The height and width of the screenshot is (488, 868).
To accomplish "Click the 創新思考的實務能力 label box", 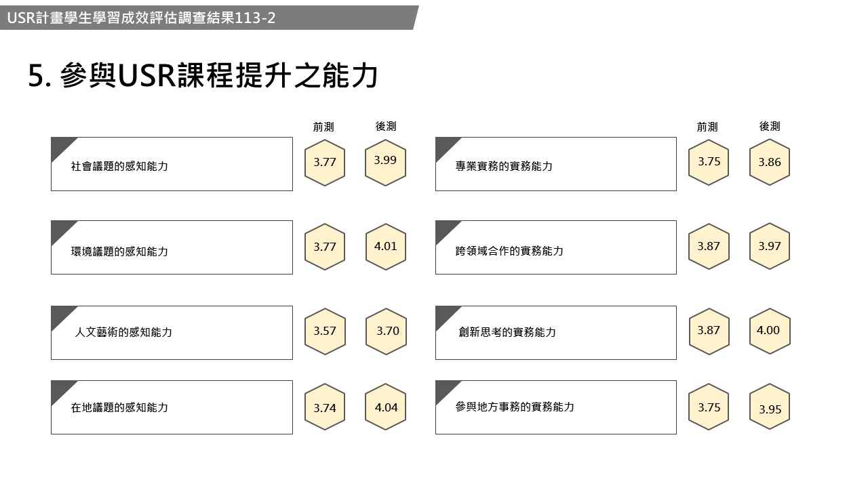I will [x=555, y=332].
